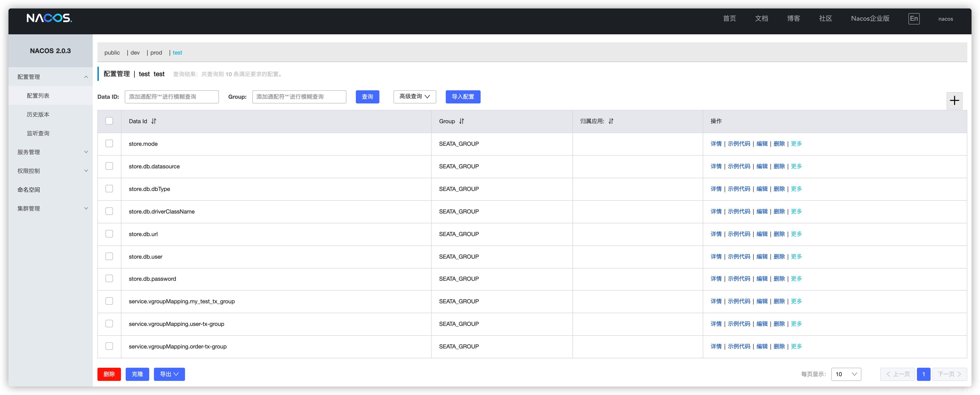Open 详情 for store.mode
Viewport: 980px width, 395px height.
point(716,144)
